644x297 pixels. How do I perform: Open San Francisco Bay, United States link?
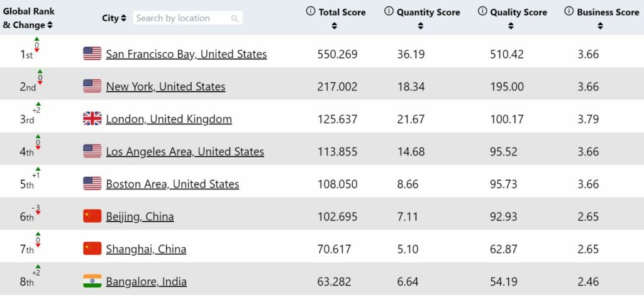coord(186,54)
